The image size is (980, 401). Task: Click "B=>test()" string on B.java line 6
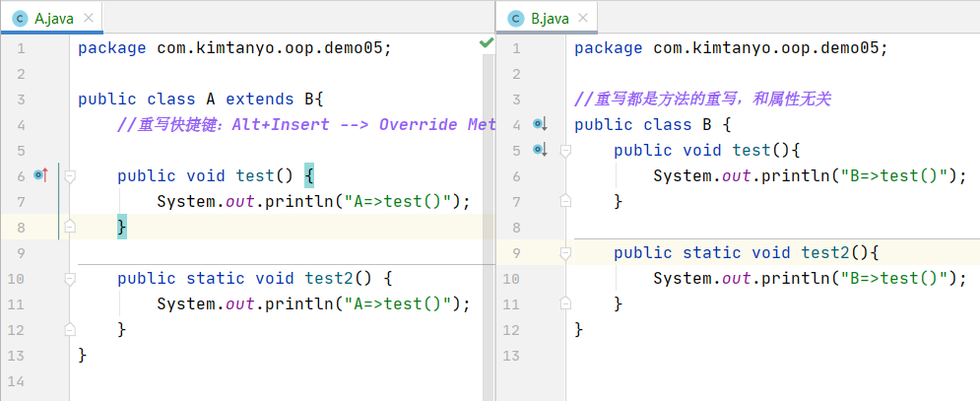pos(894,175)
